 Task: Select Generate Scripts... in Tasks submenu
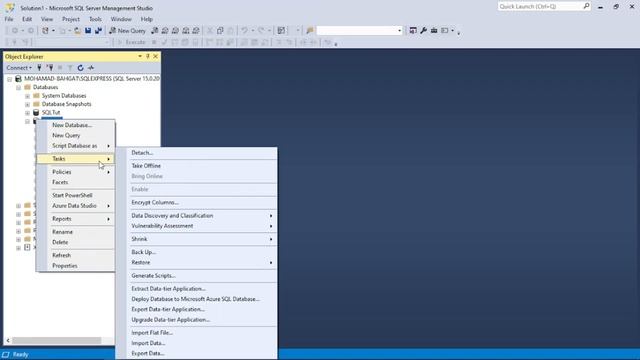[196, 276]
